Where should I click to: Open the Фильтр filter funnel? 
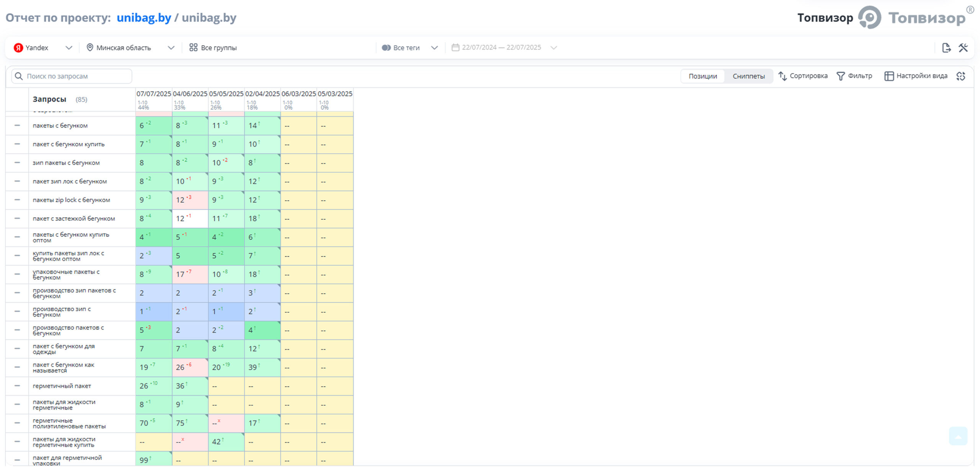tap(854, 76)
